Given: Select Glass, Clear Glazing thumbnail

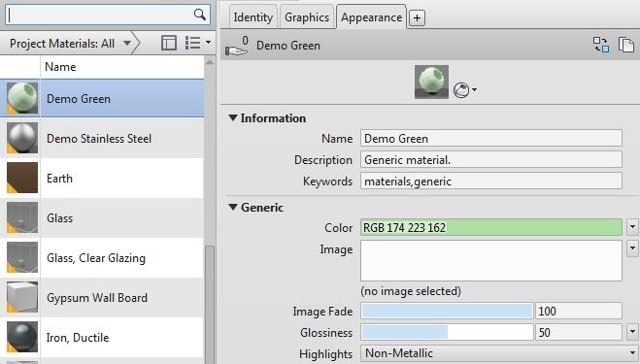Looking at the screenshot, I should (x=22, y=257).
